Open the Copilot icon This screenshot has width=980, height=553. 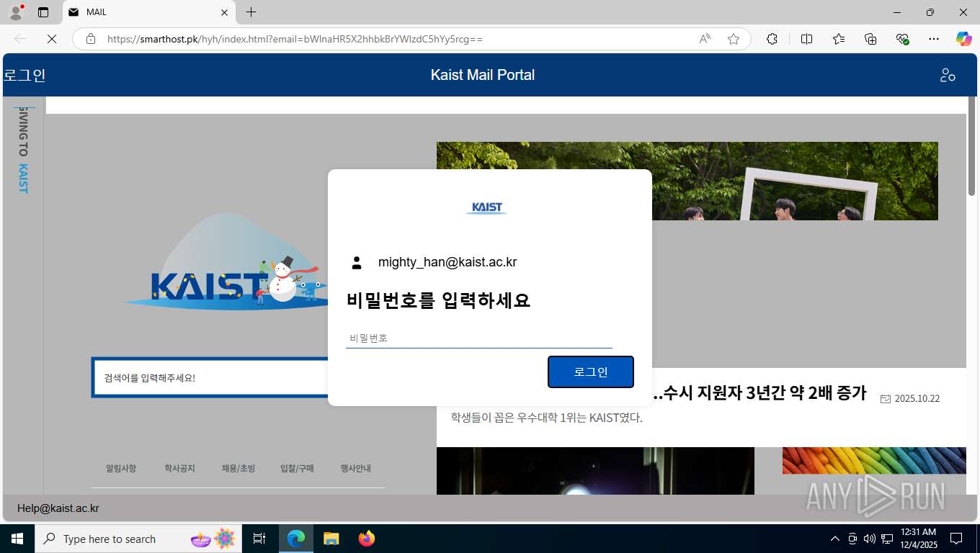[964, 39]
